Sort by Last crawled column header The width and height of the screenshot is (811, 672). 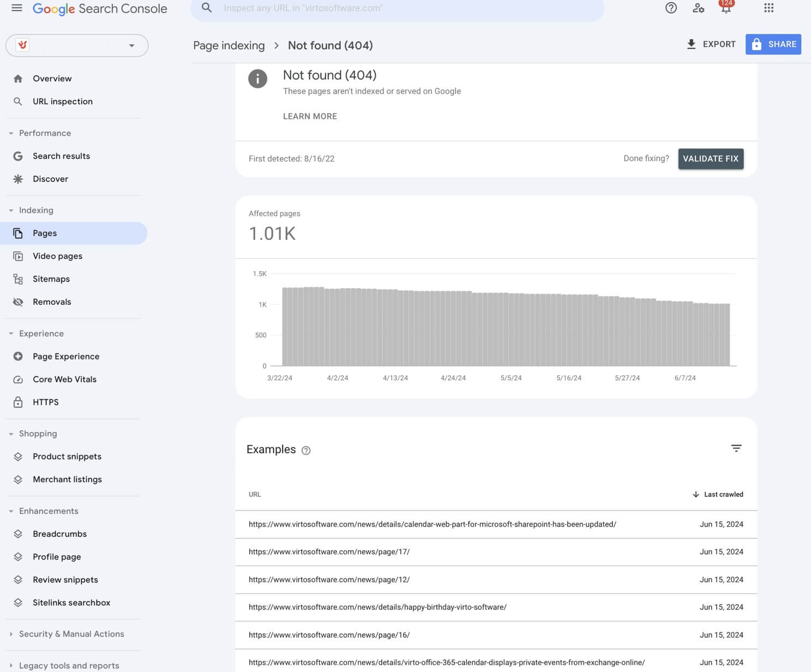[x=723, y=494]
